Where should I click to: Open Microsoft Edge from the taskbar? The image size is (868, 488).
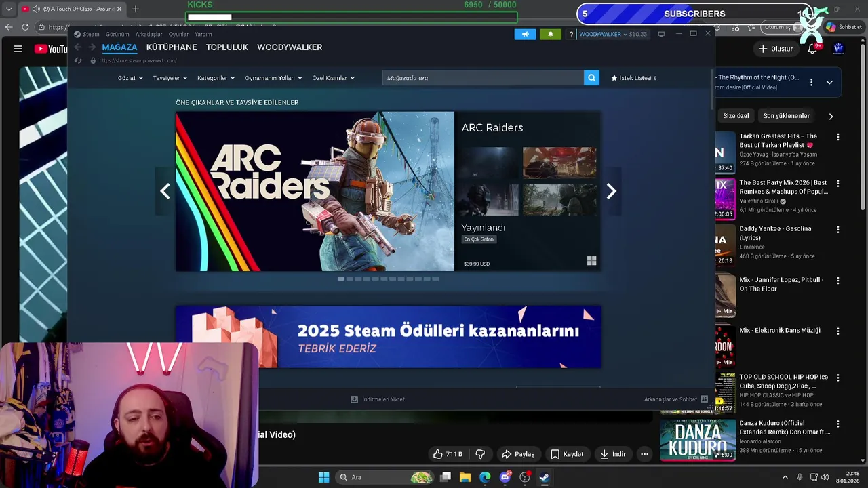pos(485,477)
